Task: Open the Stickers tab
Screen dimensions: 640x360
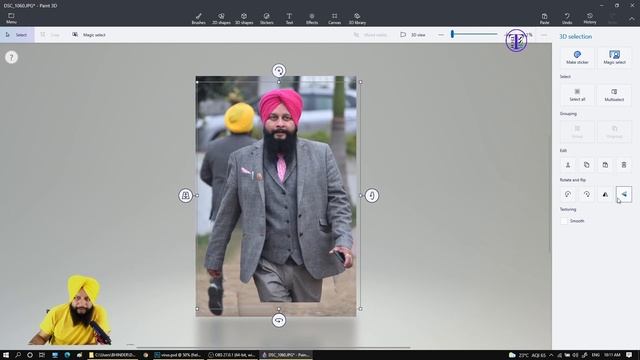Action: point(267,18)
